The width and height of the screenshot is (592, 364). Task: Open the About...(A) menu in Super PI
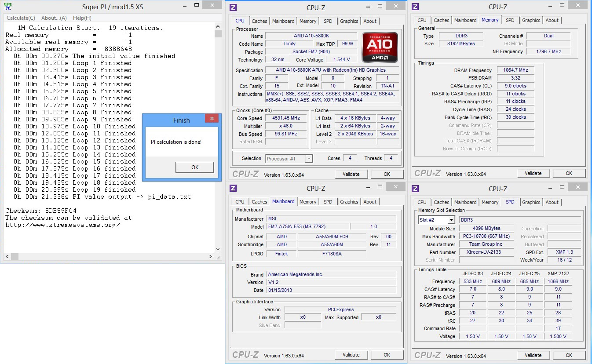pyautogui.click(x=54, y=18)
